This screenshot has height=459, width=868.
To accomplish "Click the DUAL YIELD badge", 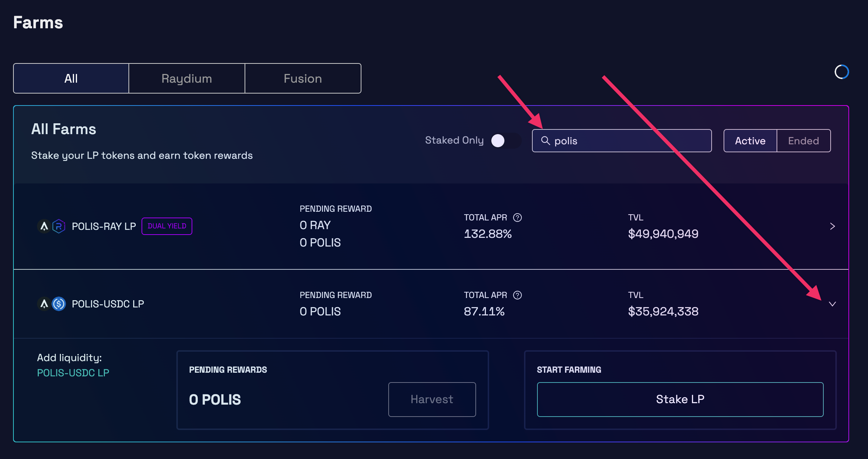I will point(167,226).
